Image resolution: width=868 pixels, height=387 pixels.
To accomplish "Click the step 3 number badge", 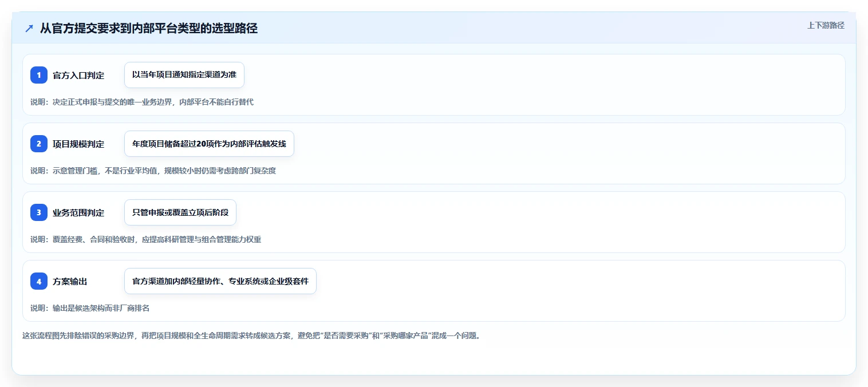I will click(x=39, y=212).
